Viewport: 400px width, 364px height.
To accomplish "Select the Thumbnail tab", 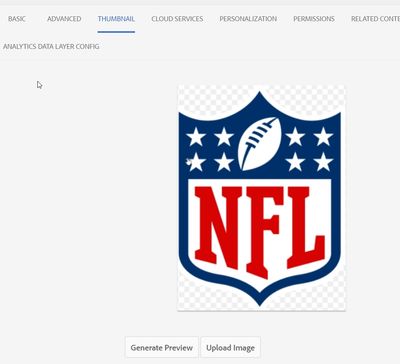I will point(116,19).
